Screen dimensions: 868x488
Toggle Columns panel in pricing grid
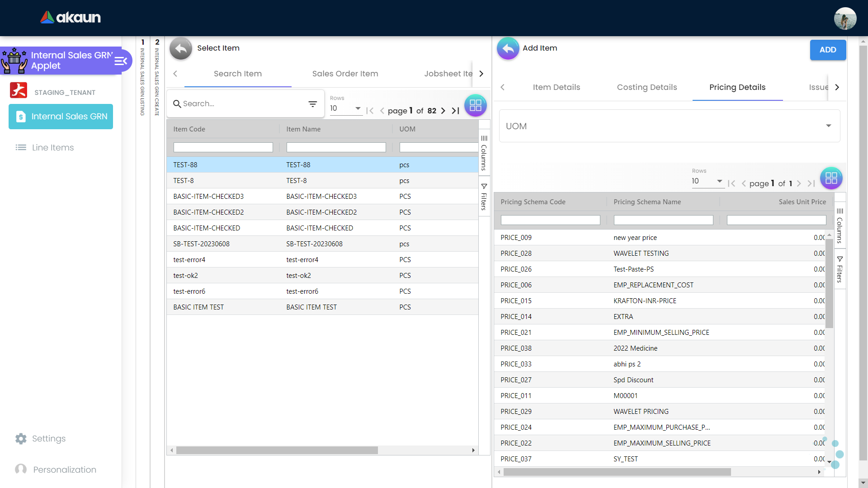[x=840, y=225]
